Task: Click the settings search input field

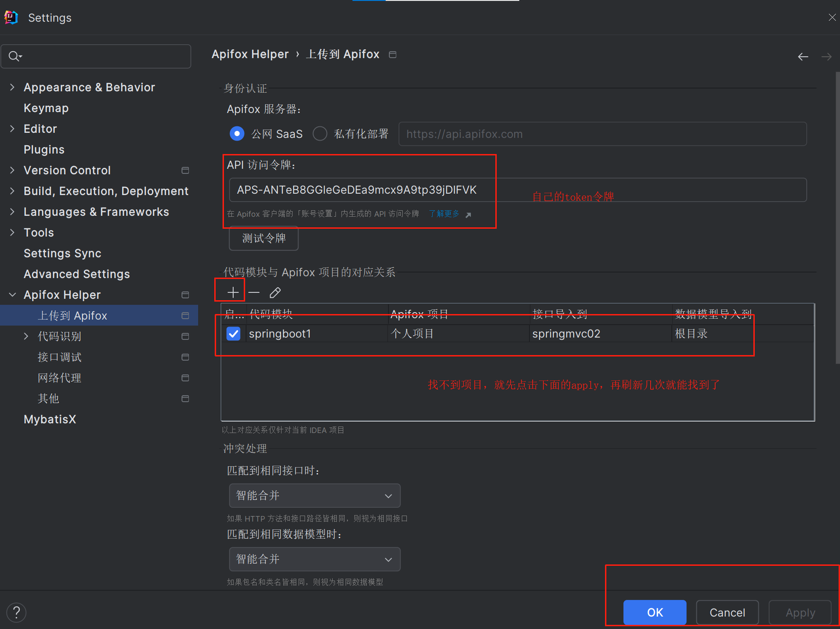Action: (96, 56)
